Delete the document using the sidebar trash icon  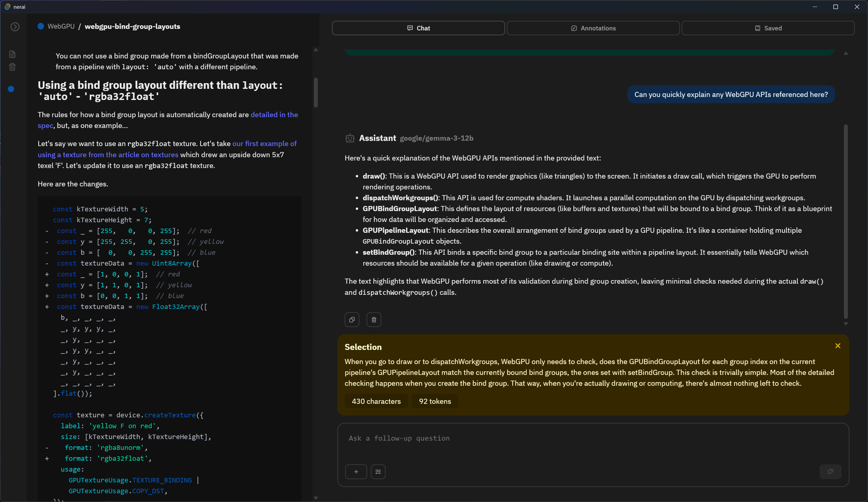coord(12,67)
